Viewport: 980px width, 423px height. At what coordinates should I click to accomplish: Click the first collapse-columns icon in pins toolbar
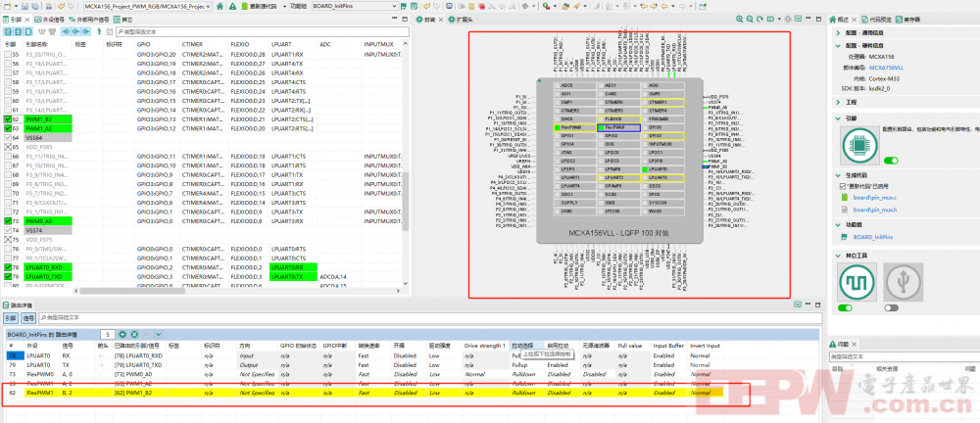[x=8, y=32]
